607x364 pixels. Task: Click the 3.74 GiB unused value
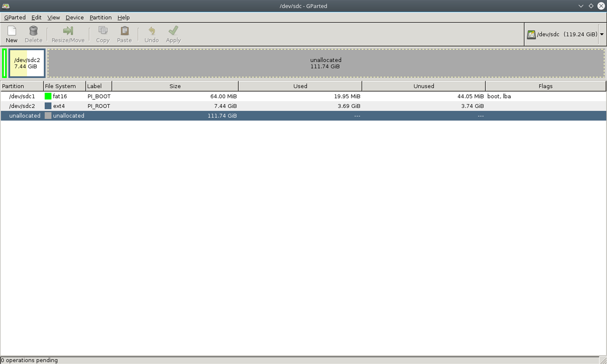[472, 106]
